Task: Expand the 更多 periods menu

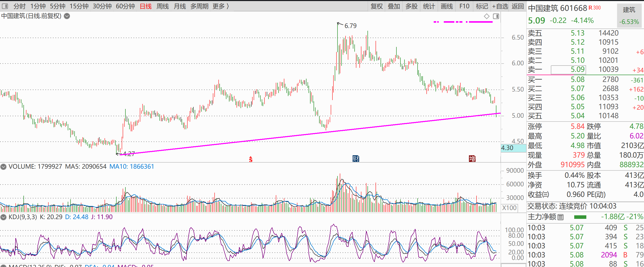Action: (221, 6)
